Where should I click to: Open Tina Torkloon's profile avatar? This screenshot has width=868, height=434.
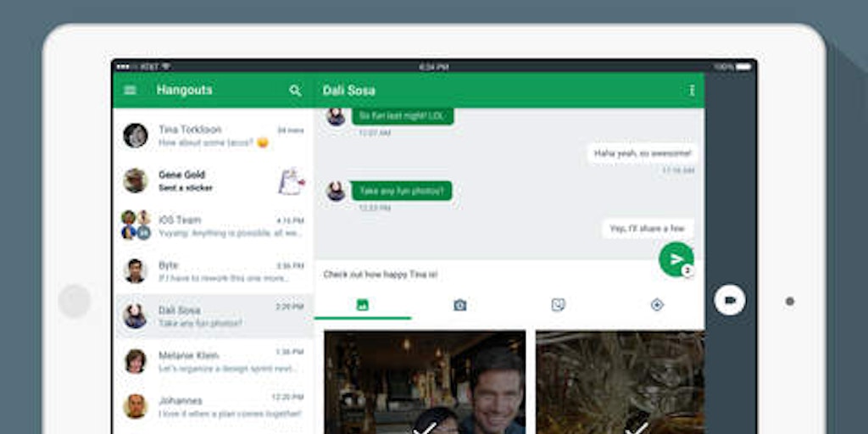pyautogui.click(x=135, y=136)
